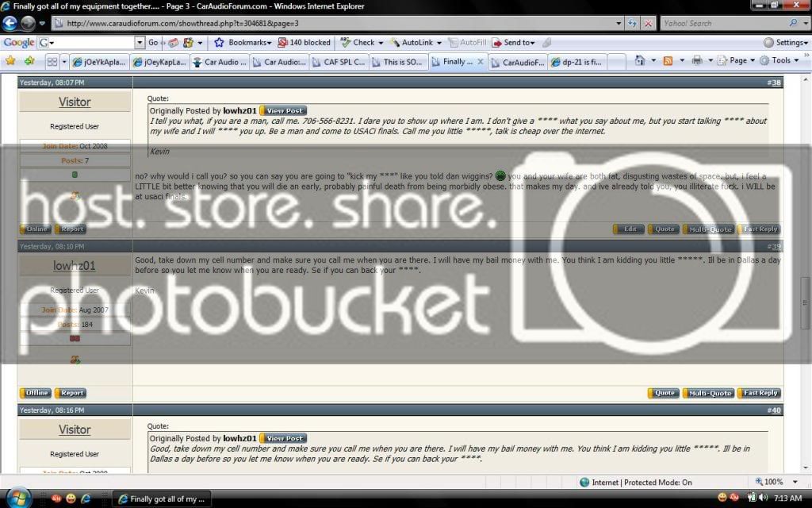This screenshot has width=812, height=508.
Task: Click Multi-Quote on lowhz01's post
Action: (709, 393)
